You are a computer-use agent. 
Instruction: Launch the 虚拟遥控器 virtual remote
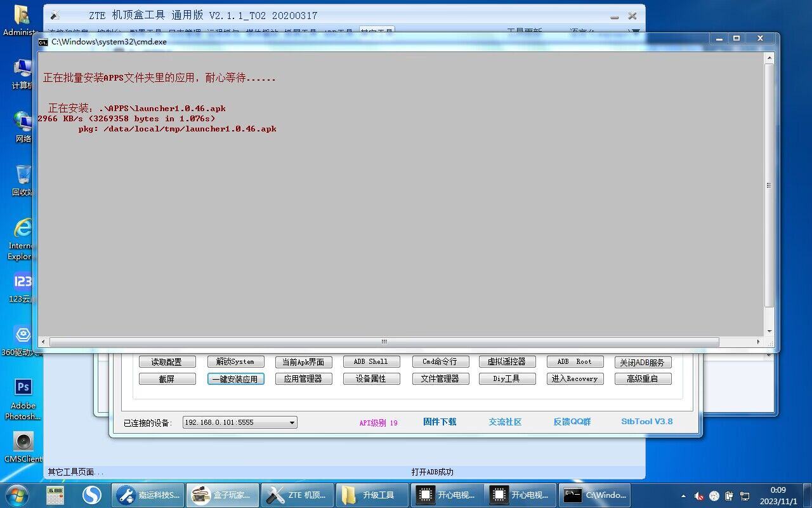507,362
